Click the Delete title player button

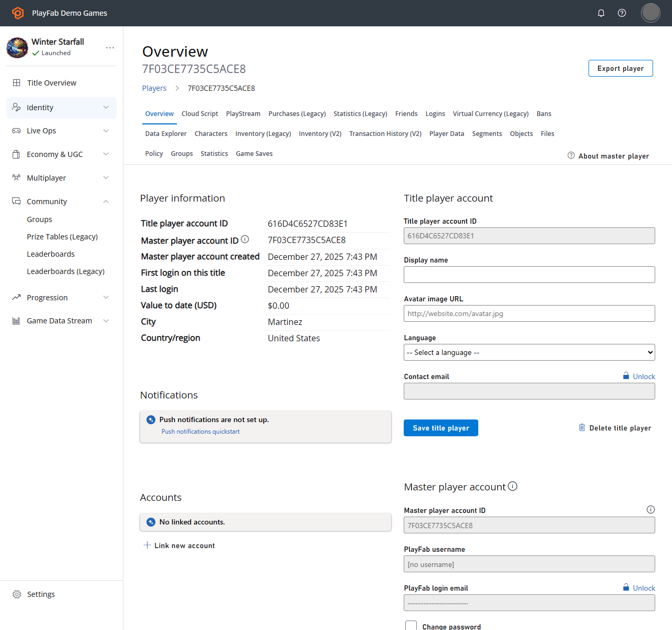click(x=615, y=428)
